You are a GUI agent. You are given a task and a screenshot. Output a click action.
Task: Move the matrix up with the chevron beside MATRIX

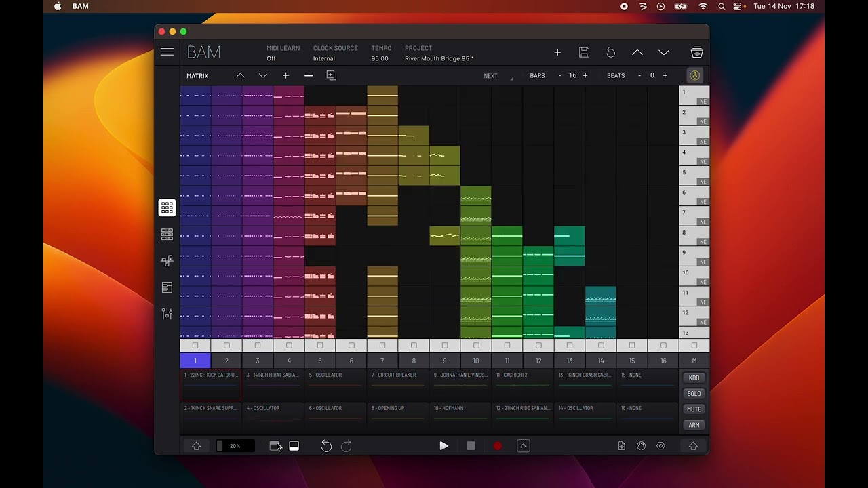pos(240,75)
